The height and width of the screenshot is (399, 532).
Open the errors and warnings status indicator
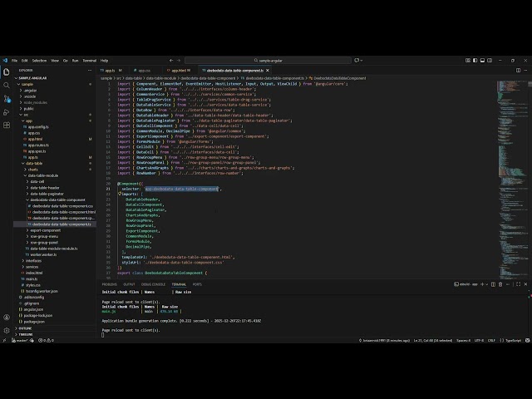coord(47,340)
